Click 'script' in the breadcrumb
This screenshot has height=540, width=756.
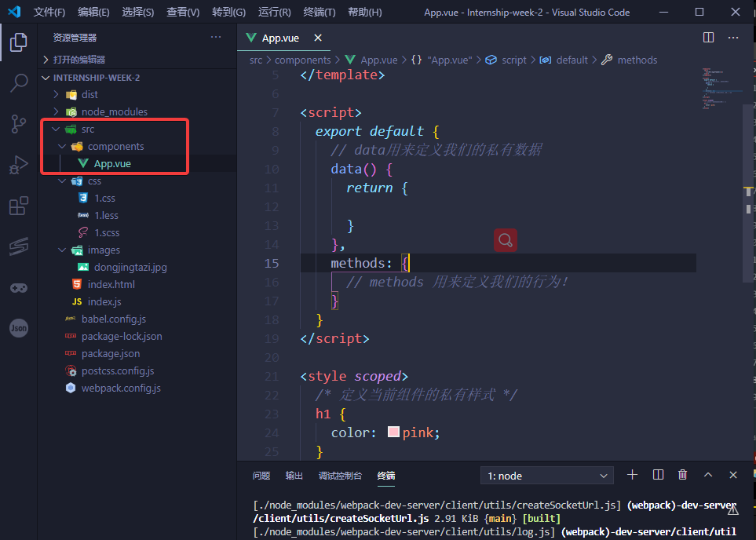(513, 60)
